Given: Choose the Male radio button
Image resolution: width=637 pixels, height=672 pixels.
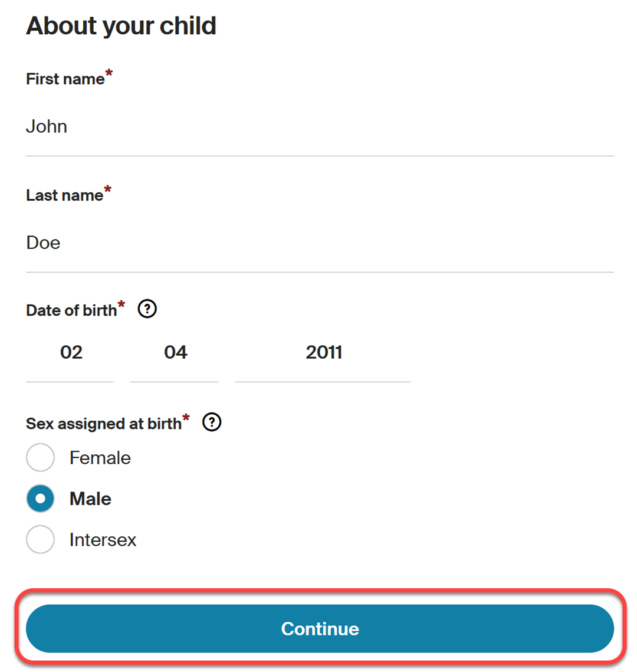Looking at the screenshot, I should [40, 499].
